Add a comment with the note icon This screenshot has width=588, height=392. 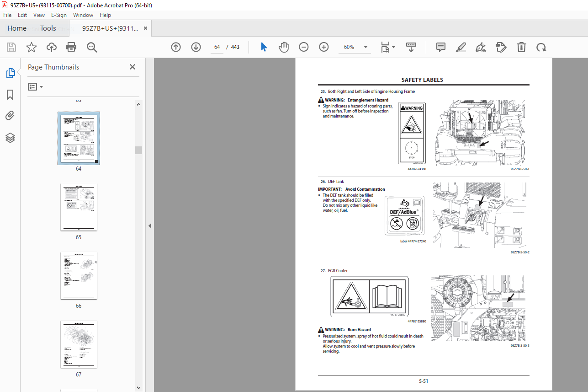coord(441,47)
